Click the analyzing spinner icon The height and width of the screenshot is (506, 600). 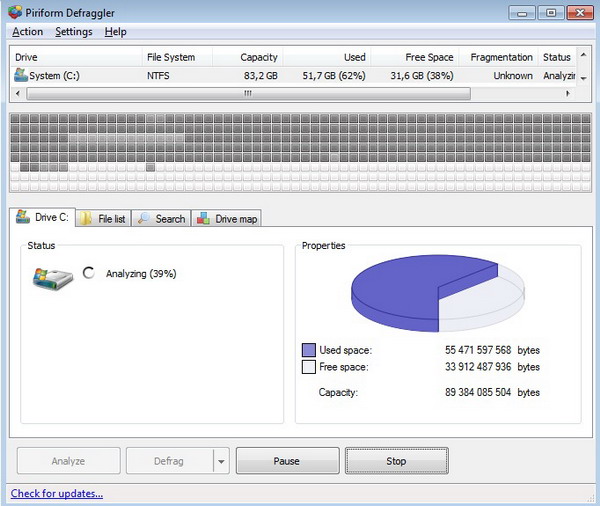point(89,273)
